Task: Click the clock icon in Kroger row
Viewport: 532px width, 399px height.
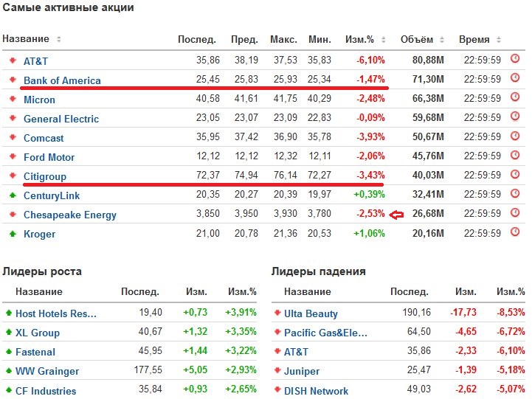Action: point(515,232)
